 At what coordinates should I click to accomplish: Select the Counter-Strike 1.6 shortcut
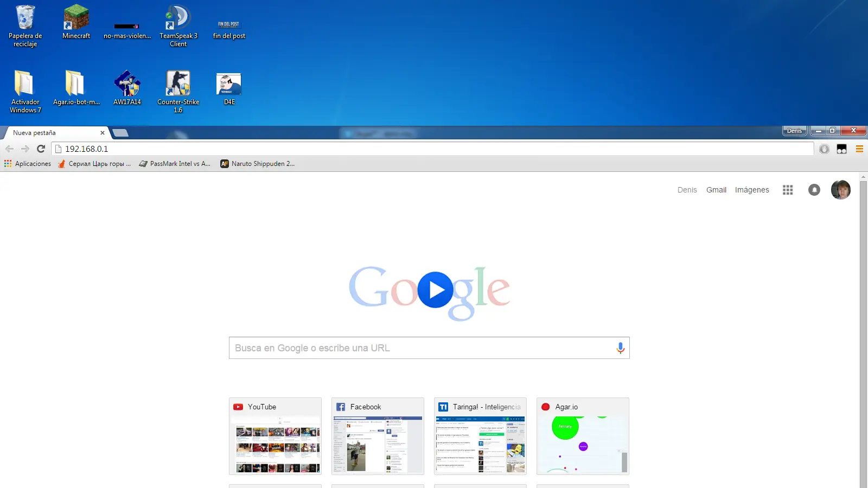[x=178, y=91]
